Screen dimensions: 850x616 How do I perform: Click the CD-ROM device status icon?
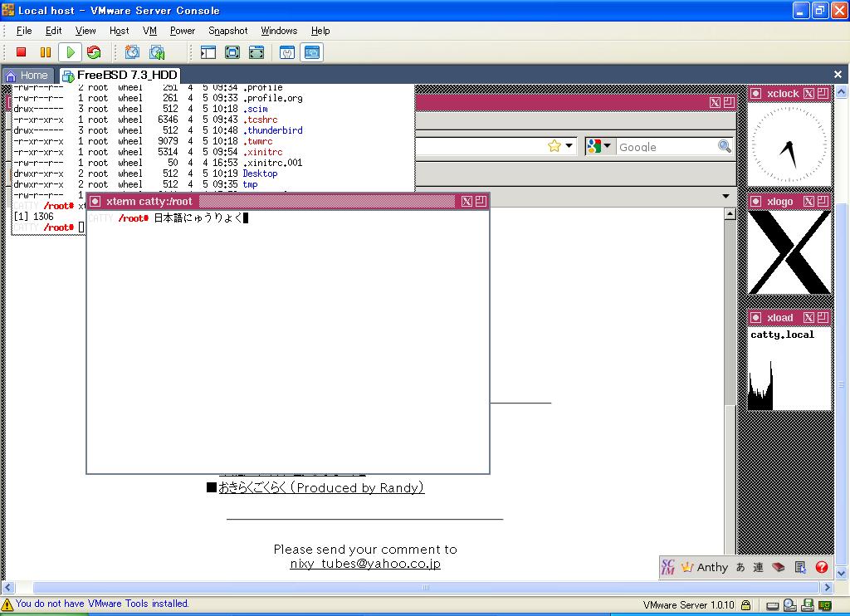pyautogui.click(x=790, y=605)
